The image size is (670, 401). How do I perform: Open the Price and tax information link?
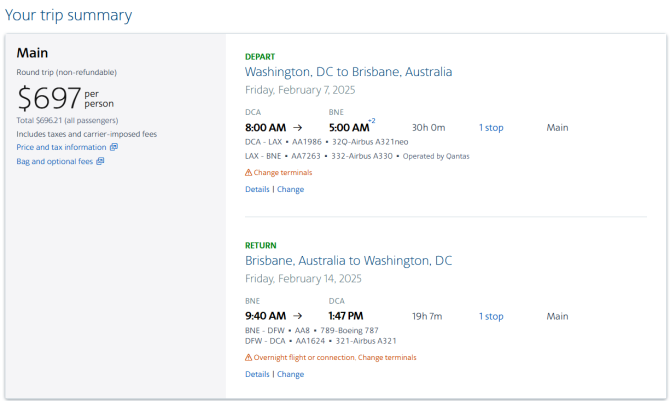62,147
